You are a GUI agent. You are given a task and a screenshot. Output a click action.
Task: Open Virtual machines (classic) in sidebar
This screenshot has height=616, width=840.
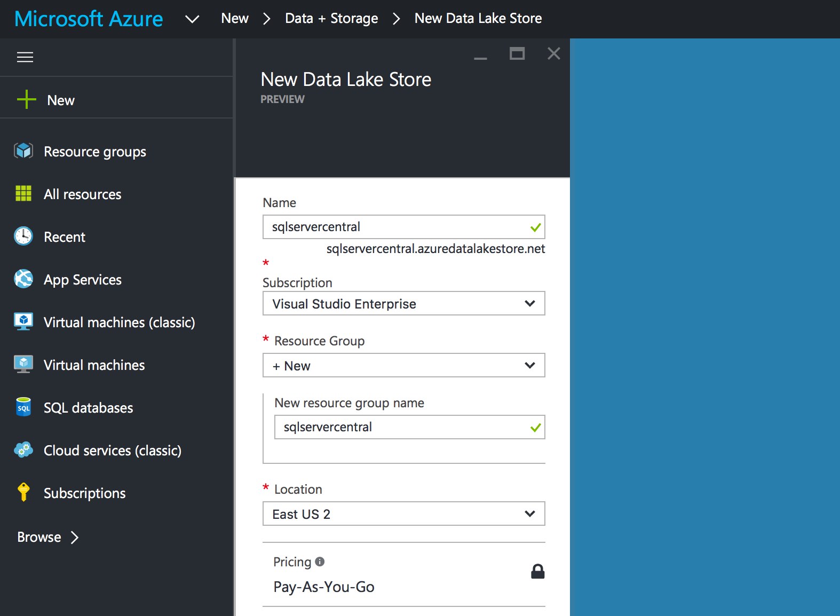pyautogui.click(x=119, y=322)
